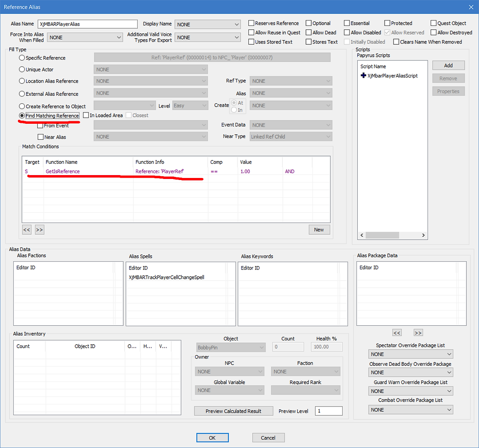Confirm with the OK button
The height and width of the screenshot is (448, 479).
(212, 438)
